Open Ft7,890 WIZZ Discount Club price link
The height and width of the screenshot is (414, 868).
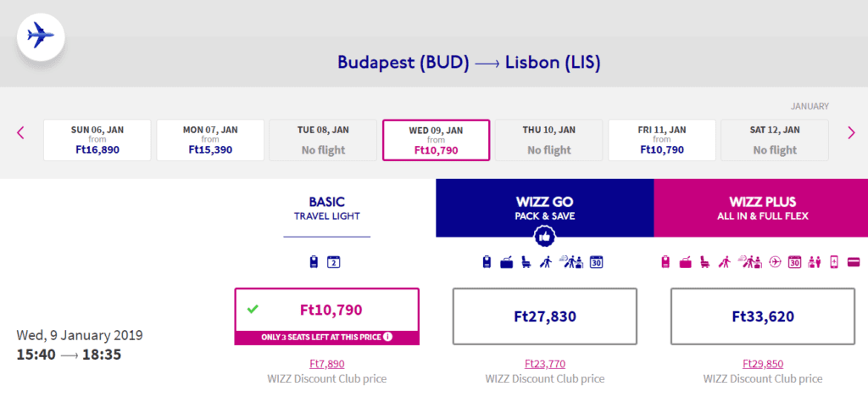(x=326, y=364)
